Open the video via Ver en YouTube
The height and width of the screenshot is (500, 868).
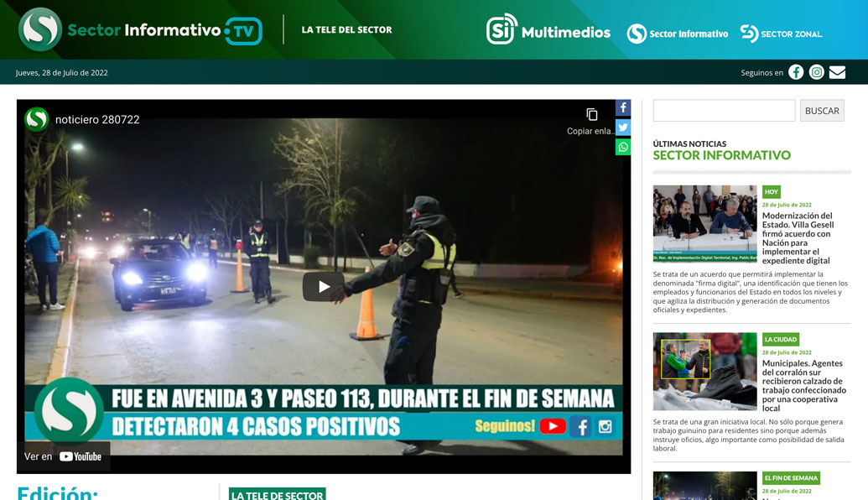[x=63, y=456]
